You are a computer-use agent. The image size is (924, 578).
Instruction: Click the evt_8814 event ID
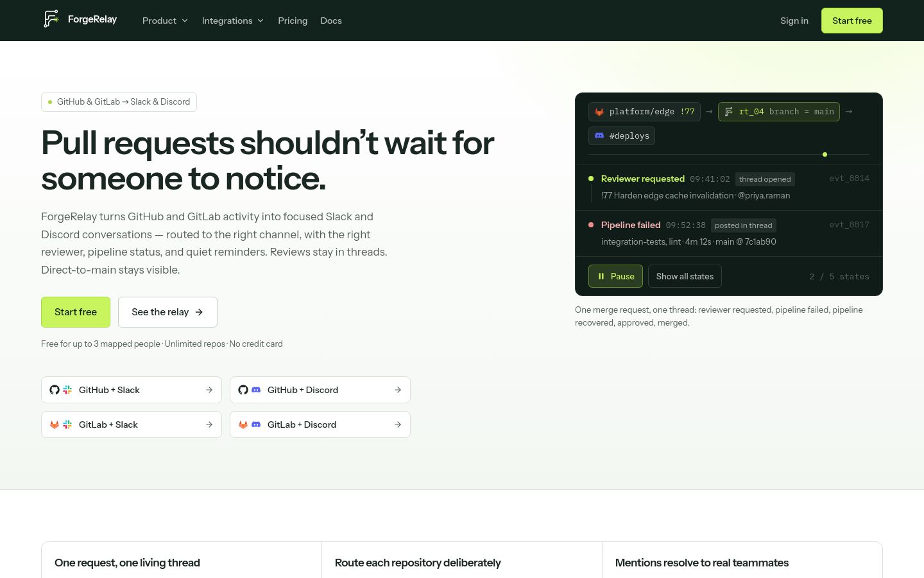(x=850, y=179)
